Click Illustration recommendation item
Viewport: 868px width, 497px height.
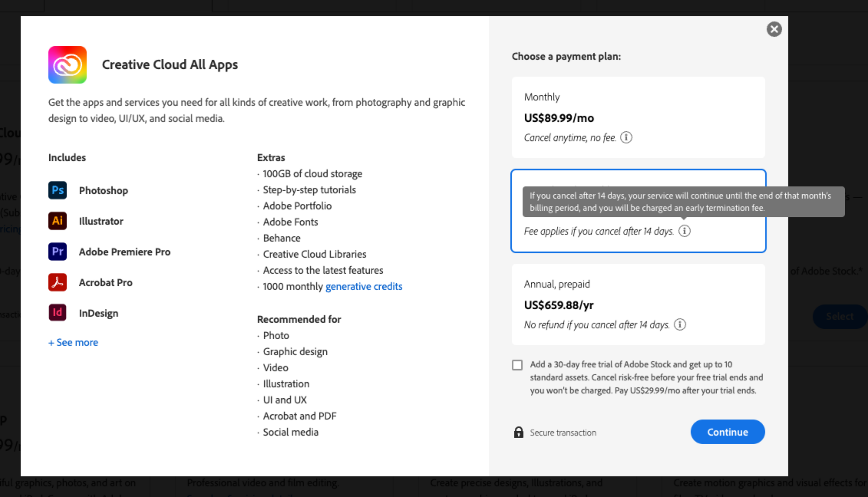coord(286,383)
